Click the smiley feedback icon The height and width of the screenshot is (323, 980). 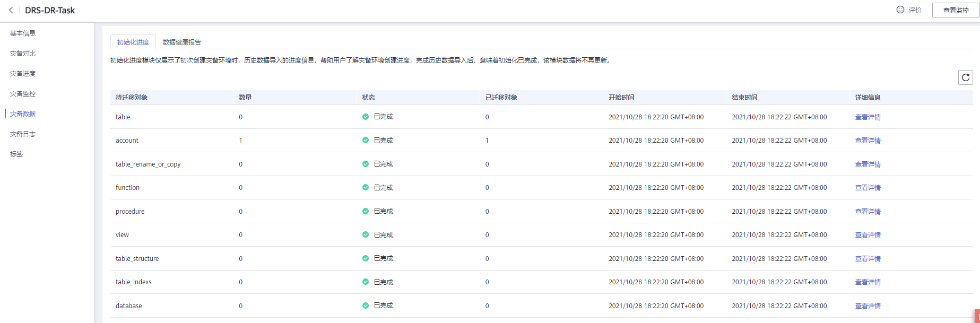click(900, 10)
